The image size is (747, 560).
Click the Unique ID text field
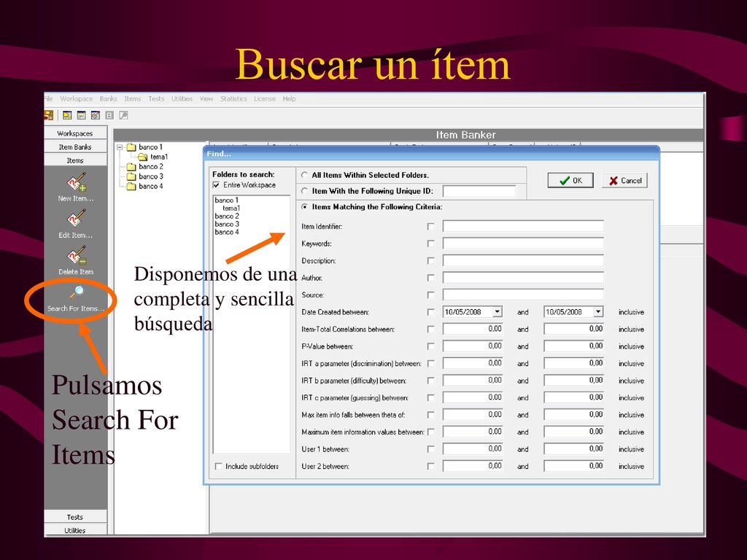pyautogui.click(x=479, y=191)
